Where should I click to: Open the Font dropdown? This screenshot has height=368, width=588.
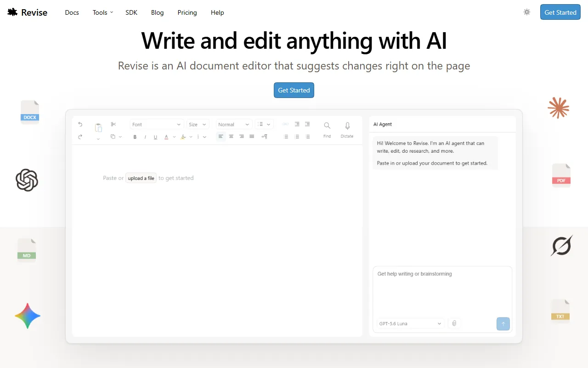pos(157,124)
